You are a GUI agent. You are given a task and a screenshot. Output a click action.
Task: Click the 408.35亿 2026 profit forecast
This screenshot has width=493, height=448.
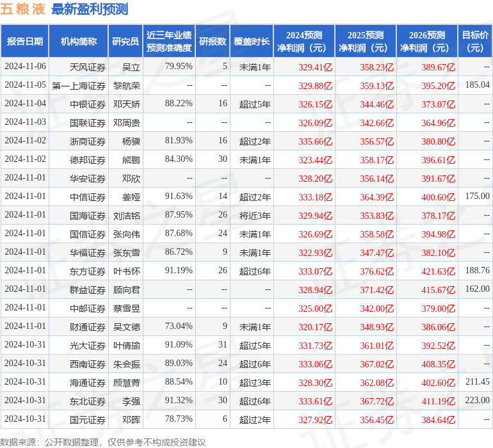439,364
